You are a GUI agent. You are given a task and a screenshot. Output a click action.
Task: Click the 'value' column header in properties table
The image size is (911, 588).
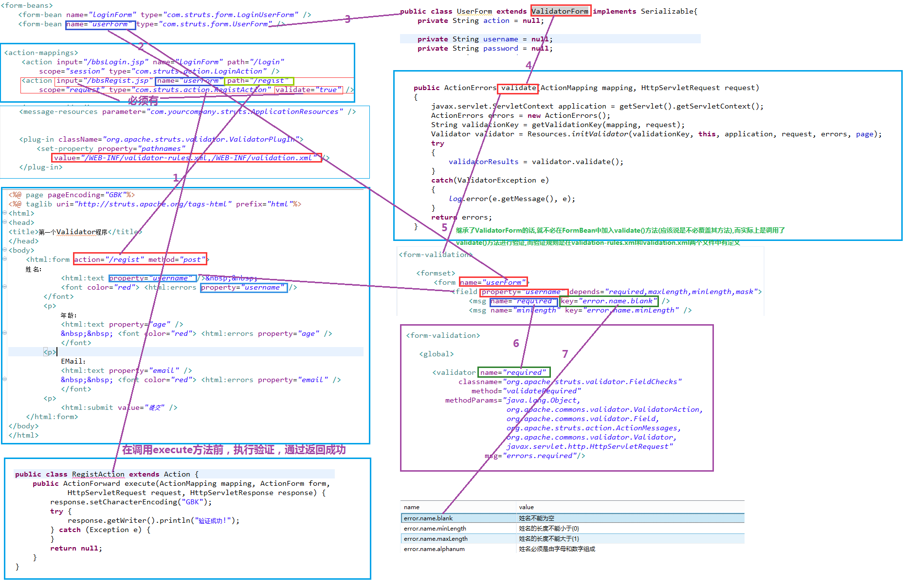click(x=526, y=507)
